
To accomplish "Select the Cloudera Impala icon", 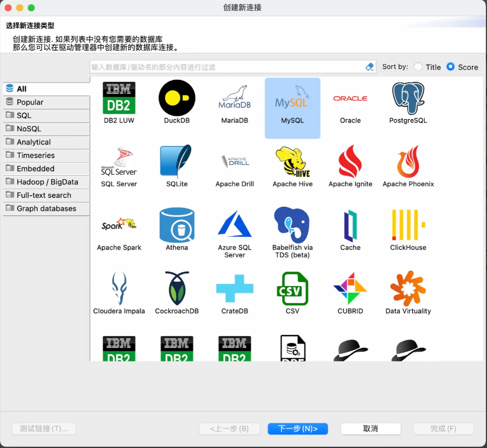I will coord(119,289).
